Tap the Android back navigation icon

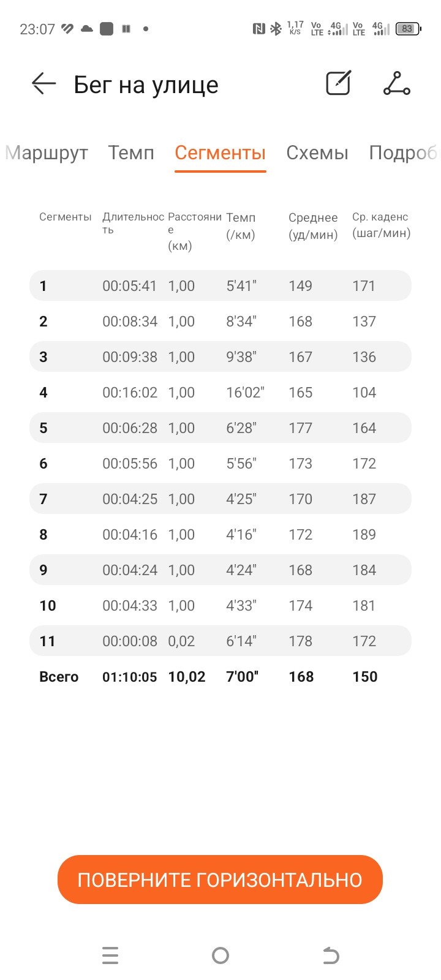click(331, 956)
